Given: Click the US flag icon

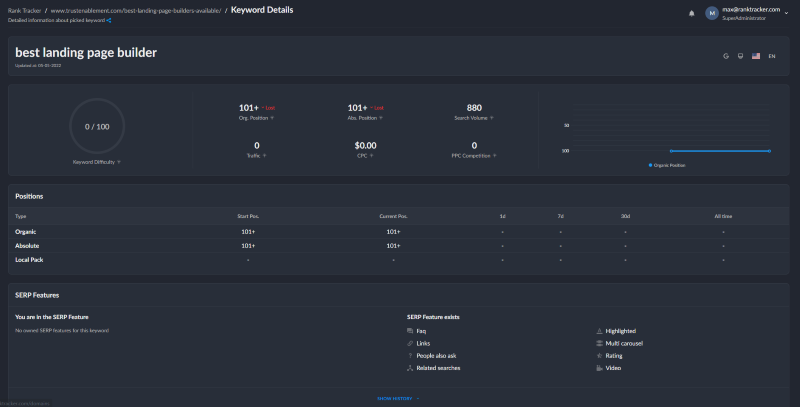Looking at the screenshot, I should (756, 56).
